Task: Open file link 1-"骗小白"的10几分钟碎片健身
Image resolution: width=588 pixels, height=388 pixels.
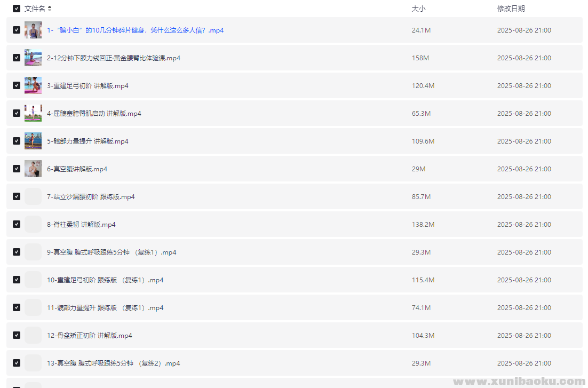Action: 135,30
